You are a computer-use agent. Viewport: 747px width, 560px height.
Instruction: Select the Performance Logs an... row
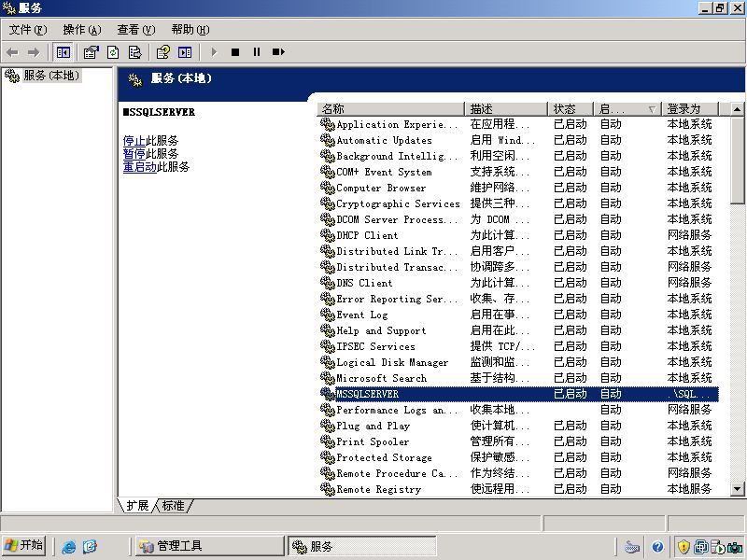pos(518,410)
